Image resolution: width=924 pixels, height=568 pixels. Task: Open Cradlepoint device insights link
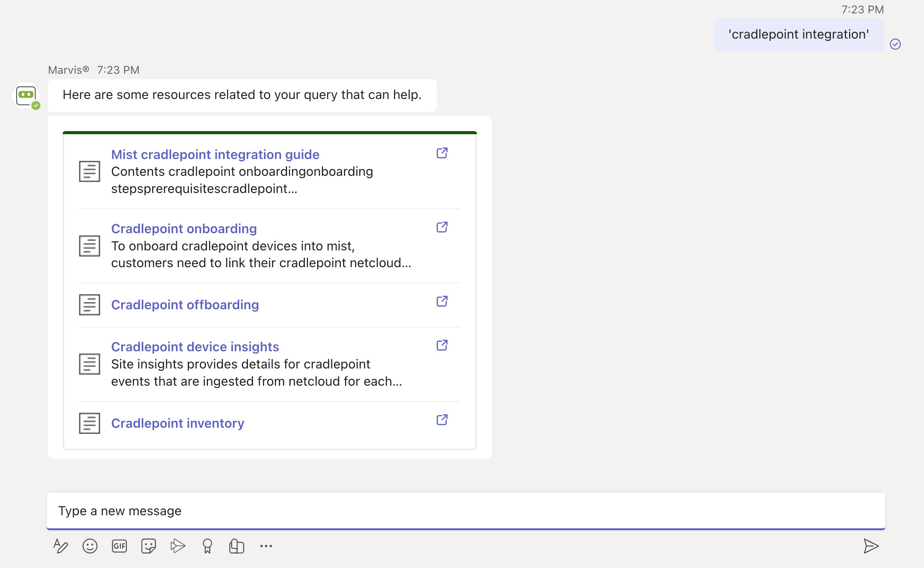click(195, 347)
